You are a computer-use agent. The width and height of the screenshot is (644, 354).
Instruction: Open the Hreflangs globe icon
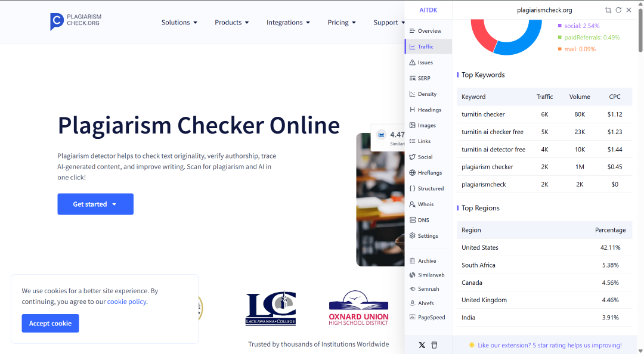click(412, 172)
